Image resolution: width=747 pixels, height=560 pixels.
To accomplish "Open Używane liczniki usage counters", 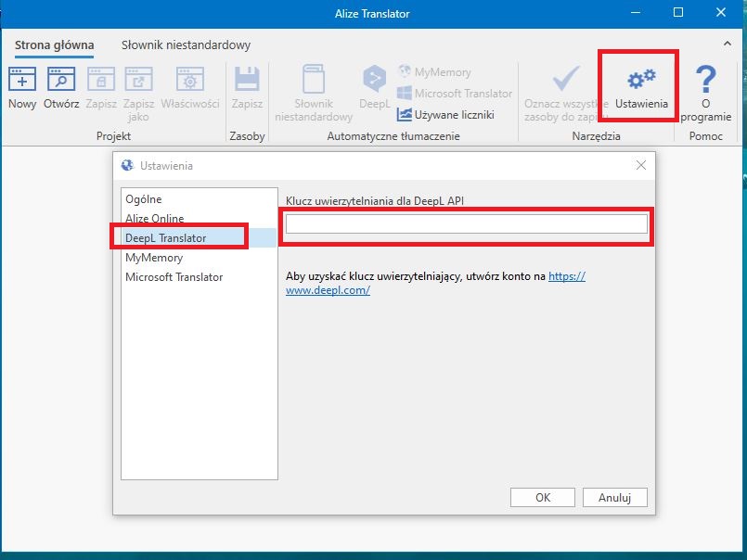I will click(445, 115).
